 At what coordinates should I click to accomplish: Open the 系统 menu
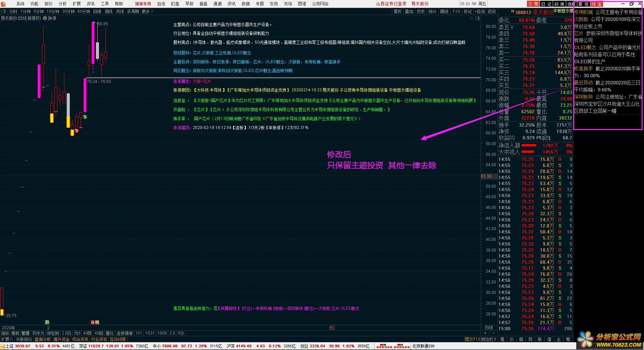(20, 4)
